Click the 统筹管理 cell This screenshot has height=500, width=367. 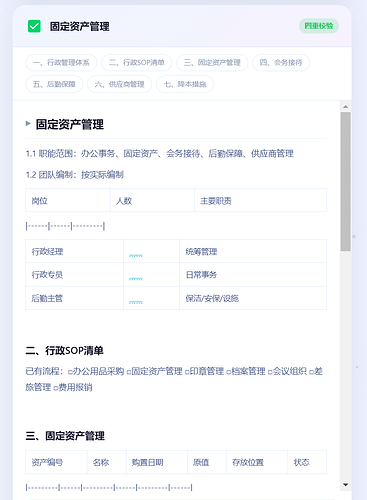tap(253, 251)
